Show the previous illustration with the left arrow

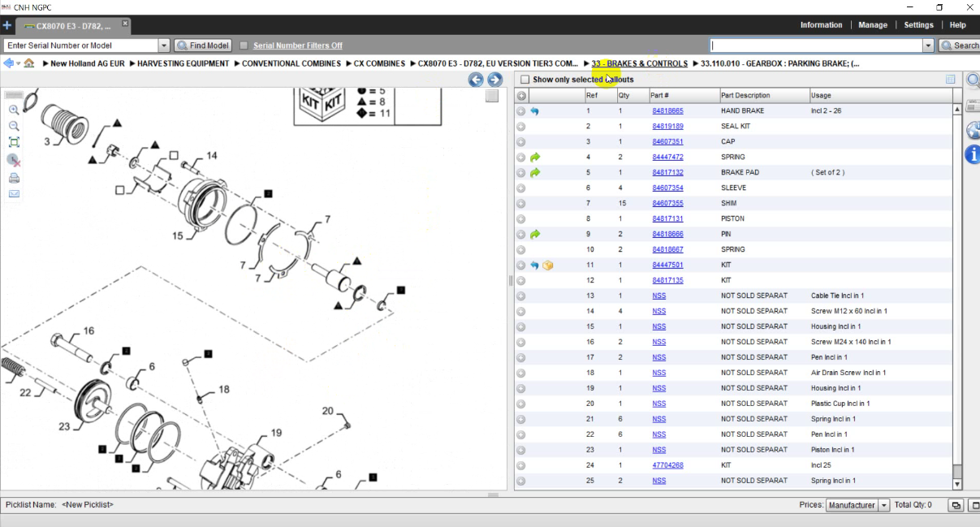pos(476,80)
